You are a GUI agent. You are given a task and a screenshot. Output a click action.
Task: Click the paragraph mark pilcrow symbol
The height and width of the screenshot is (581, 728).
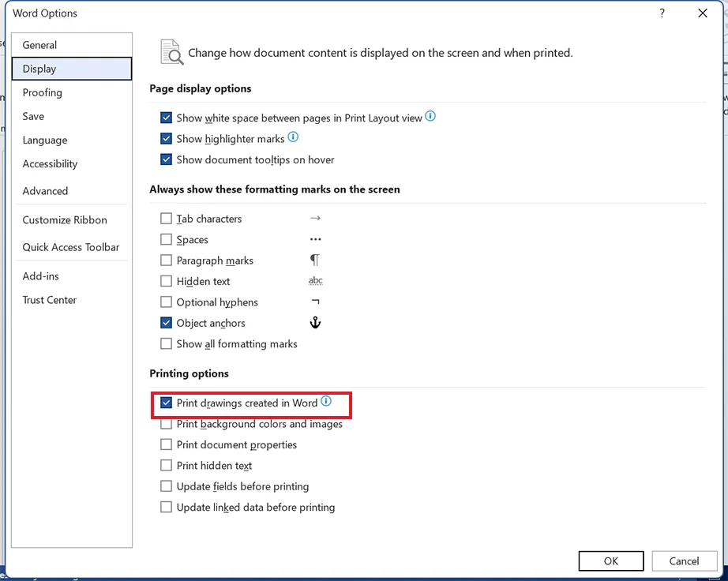(315, 260)
